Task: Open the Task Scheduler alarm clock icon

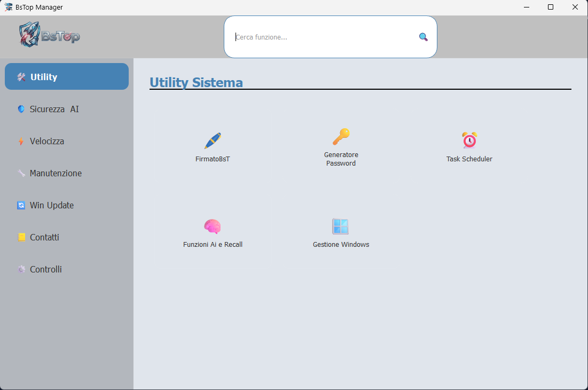Action: tap(469, 140)
